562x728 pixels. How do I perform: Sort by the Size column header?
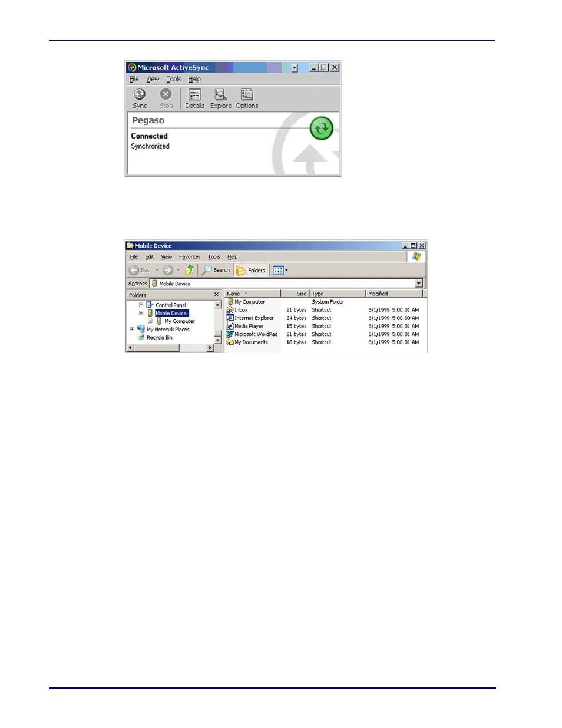pyautogui.click(x=295, y=294)
